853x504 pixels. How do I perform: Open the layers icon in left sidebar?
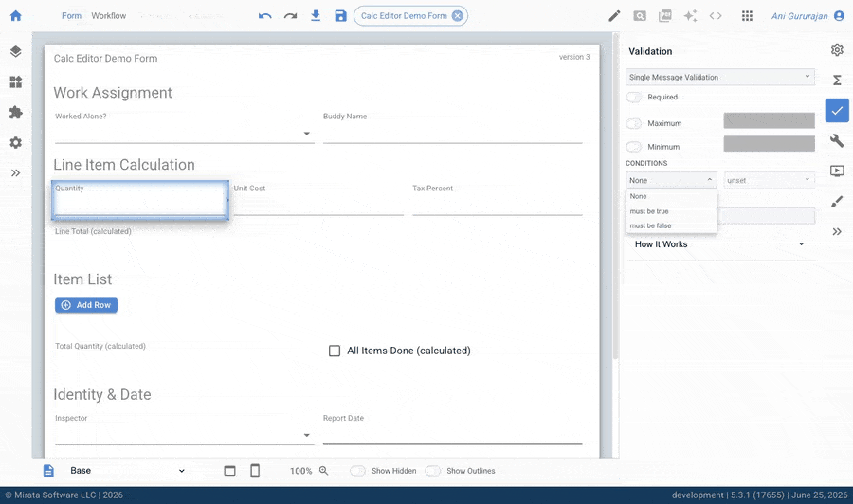point(16,52)
